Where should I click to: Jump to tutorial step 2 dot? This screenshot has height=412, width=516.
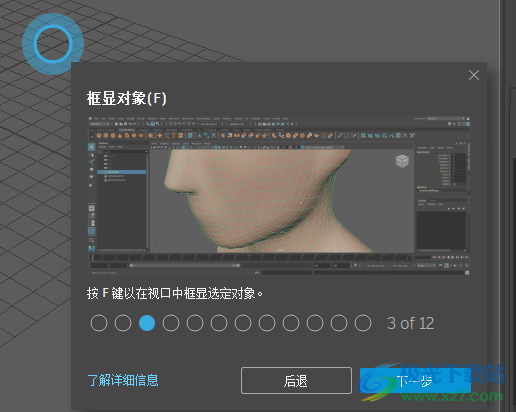(123, 323)
